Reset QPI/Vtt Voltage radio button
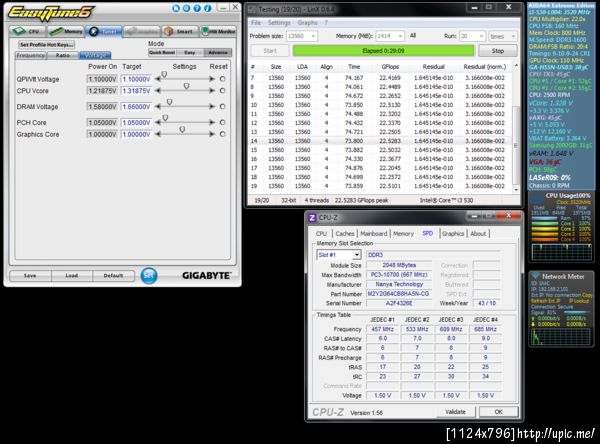600x444 pixels. point(222,79)
